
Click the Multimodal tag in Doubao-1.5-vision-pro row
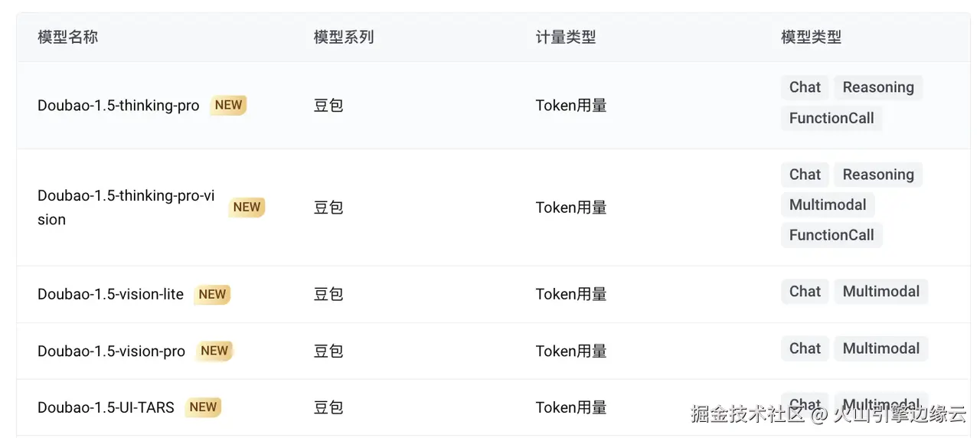[880, 348]
